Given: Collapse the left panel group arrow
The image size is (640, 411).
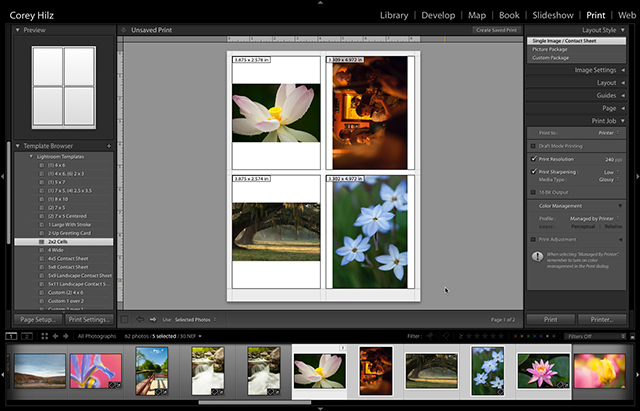Looking at the screenshot, I should (x=2, y=176).
